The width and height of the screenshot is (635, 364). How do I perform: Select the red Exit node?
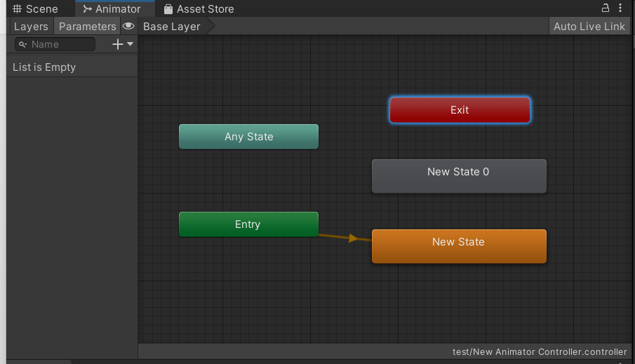(x=460, y=110)
